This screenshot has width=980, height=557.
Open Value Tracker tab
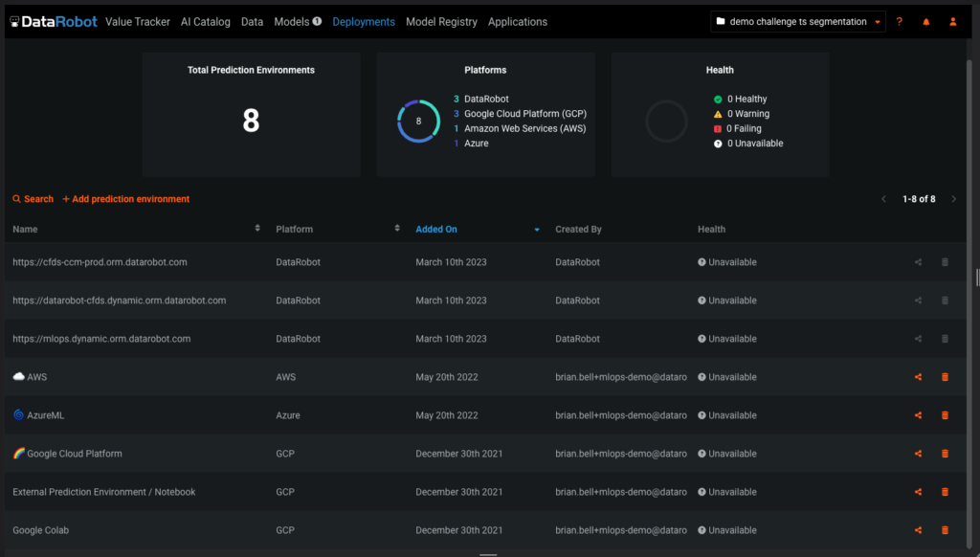tap(138, 22)
